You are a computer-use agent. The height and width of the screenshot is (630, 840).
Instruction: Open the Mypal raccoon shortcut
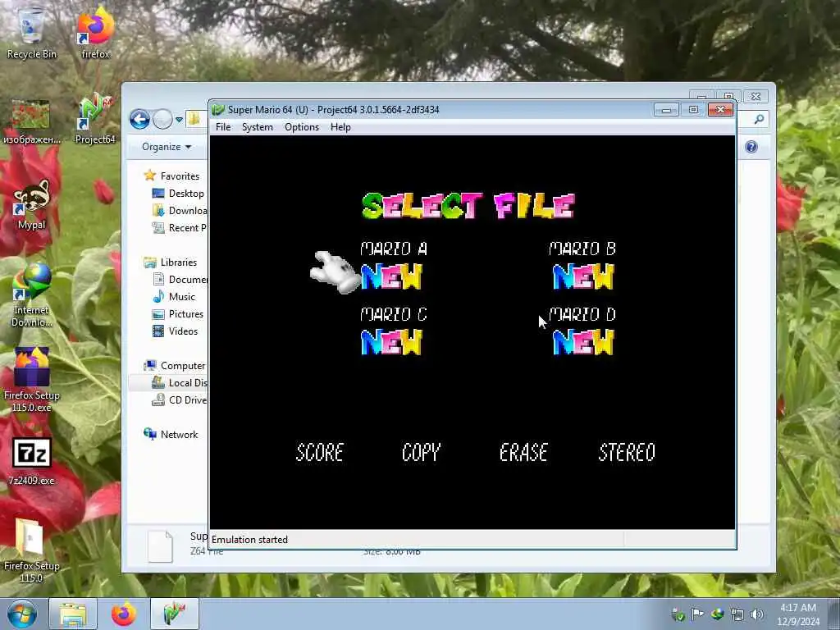pos(32,204)
